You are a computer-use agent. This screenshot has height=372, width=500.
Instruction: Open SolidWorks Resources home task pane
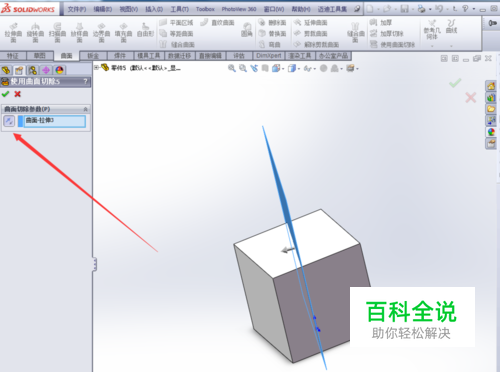click(x=491, y=86)
